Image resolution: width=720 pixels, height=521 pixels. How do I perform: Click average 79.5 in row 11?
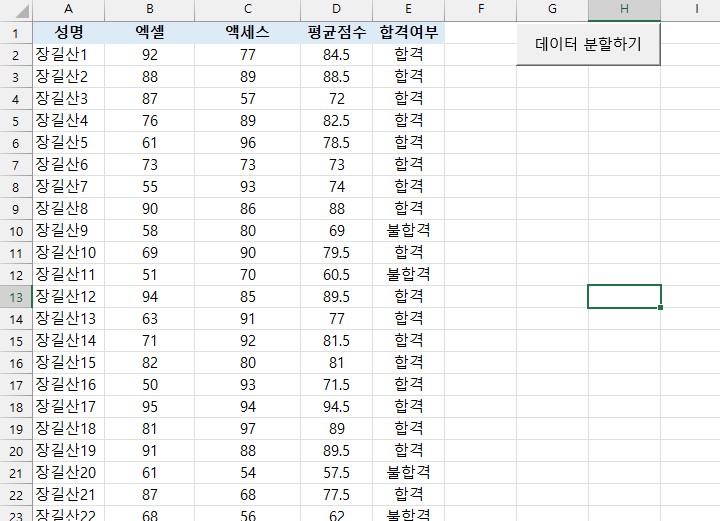coord(337,252)
